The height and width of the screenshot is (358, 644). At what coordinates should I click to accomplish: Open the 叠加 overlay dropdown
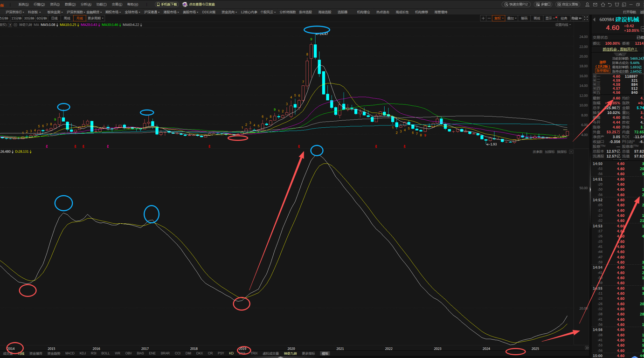coord(512,18)
